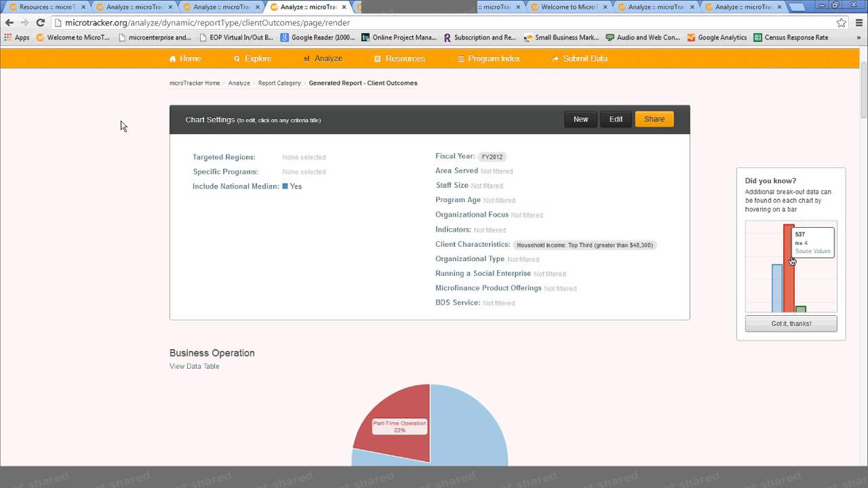
Task: Expand the Client Characteristics criteria
Action: coord(473,244)
